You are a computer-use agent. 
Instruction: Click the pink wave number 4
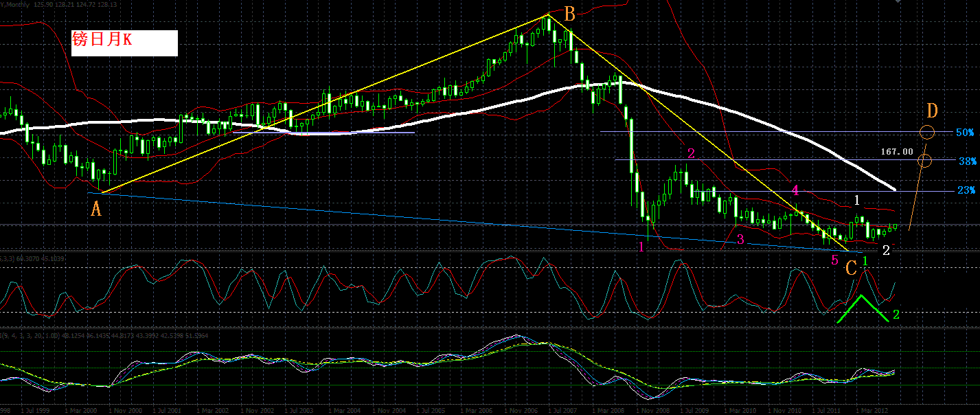pos(795,190)
